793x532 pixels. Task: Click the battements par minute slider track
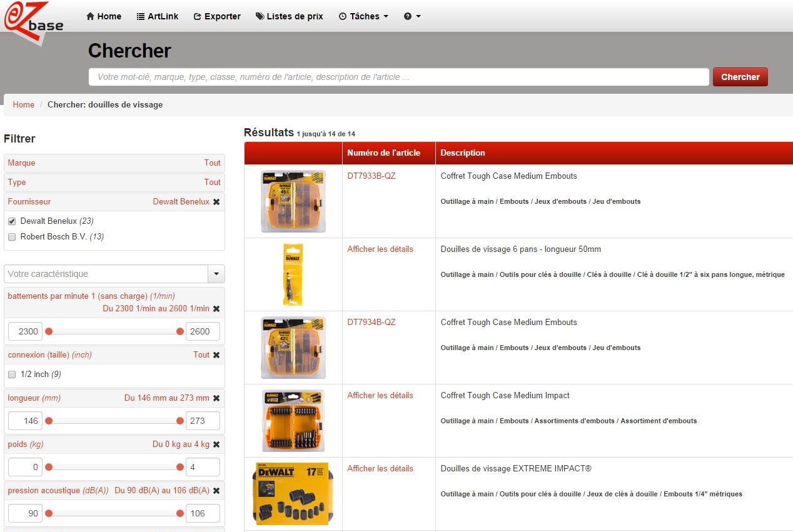114,331
